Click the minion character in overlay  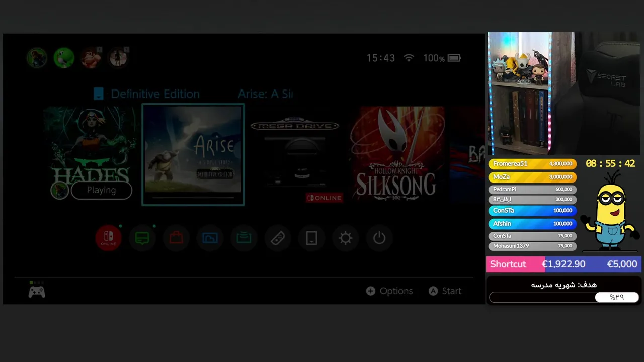pyautogui.click(x=610, y=210)
